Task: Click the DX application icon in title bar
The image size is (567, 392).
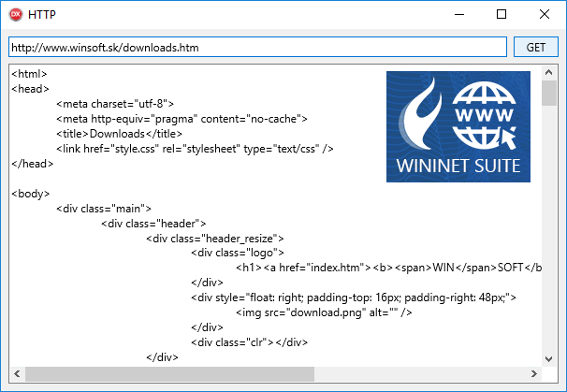Action: point(16,14)
